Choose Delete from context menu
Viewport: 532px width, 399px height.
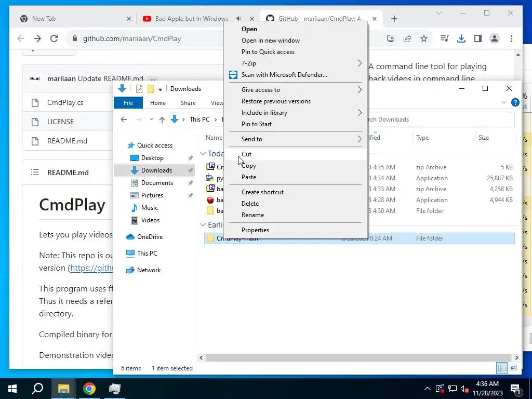296,204
